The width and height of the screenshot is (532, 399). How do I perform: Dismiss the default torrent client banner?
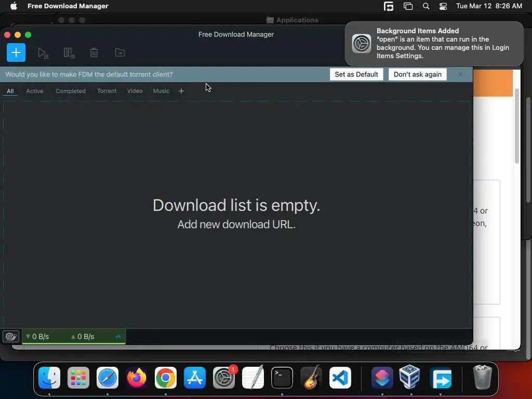click(460, 74)
